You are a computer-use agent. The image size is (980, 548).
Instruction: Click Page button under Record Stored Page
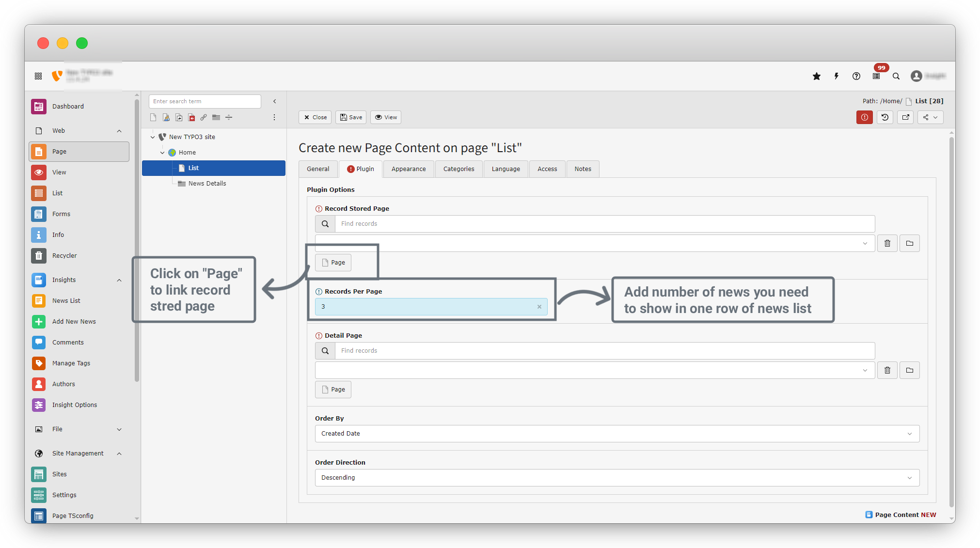click(333, 263)
